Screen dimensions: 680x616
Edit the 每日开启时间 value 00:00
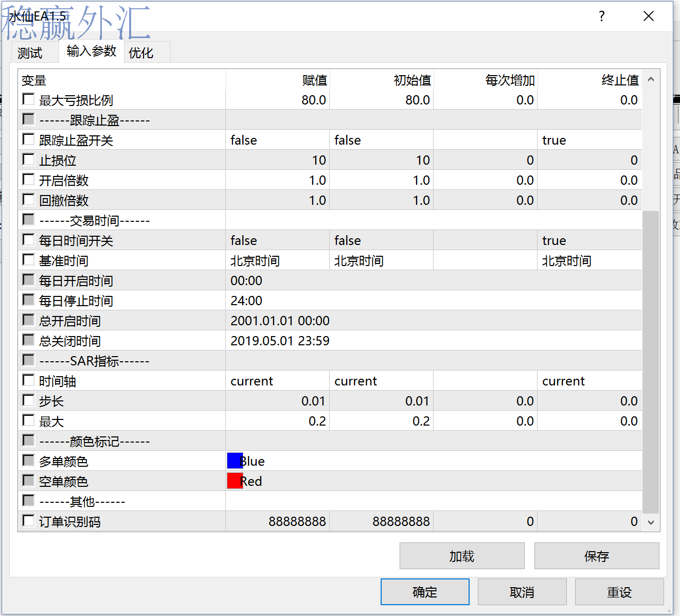[x=434, y=280]
